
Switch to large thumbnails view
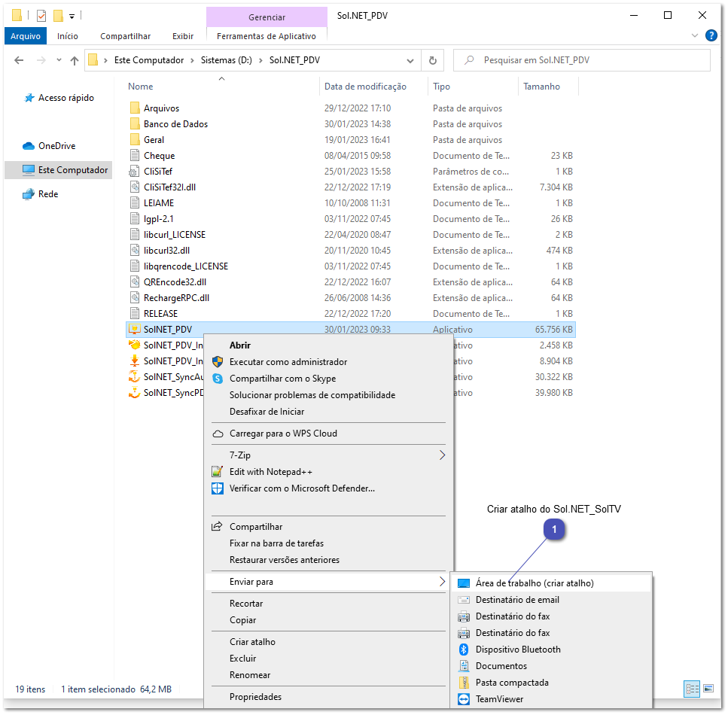click(x=708, y=689)
